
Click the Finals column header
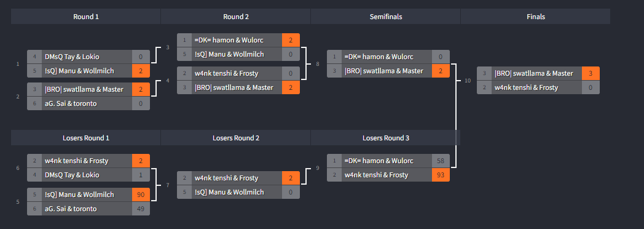click(x=536, y=17)
